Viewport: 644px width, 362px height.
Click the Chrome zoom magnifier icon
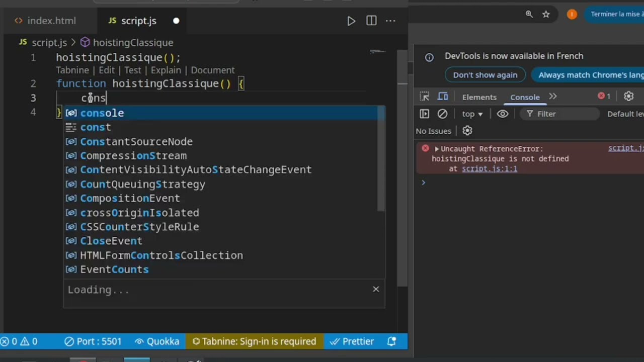tap(529, 14)
